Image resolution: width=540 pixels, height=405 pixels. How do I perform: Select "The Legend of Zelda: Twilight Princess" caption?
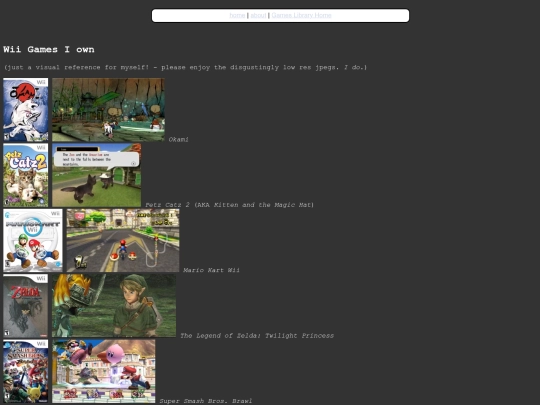coord(257,336)
